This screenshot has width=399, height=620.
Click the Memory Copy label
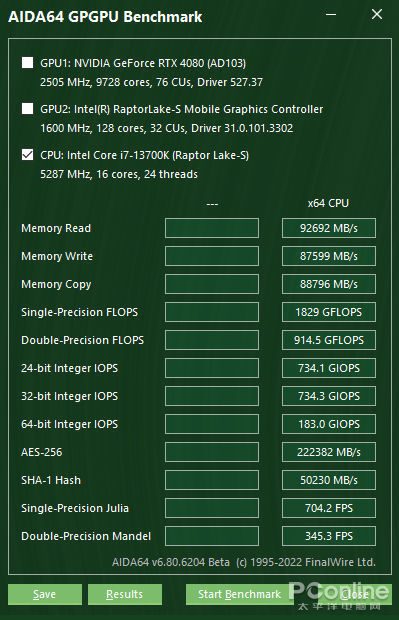coord(56,284)
